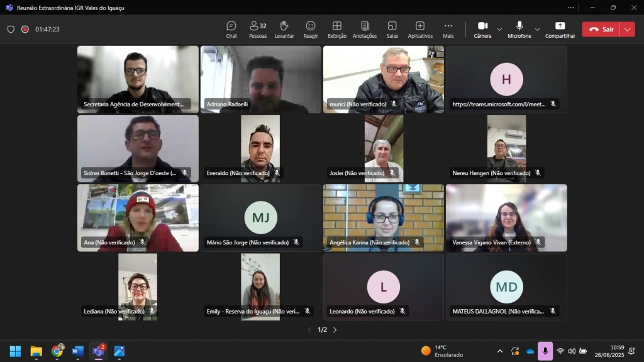
Task: Expand the camera options dropdown arrow
Action: pos(499,30)
